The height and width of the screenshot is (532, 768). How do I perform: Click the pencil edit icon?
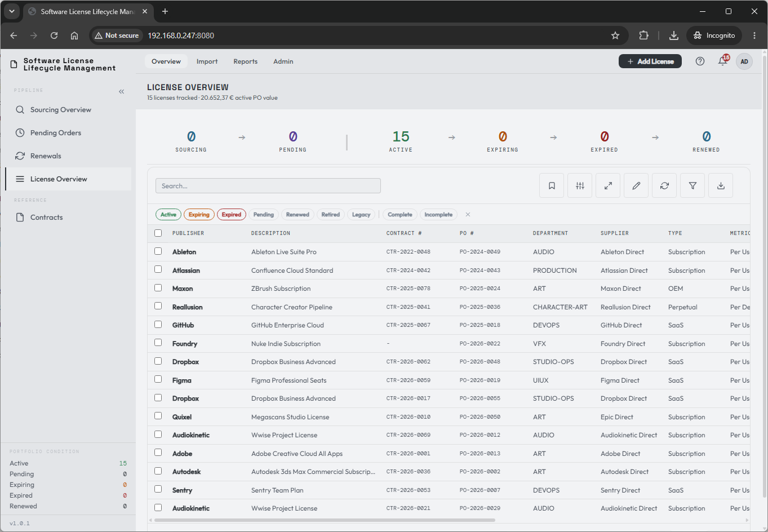tap(636, 185)
